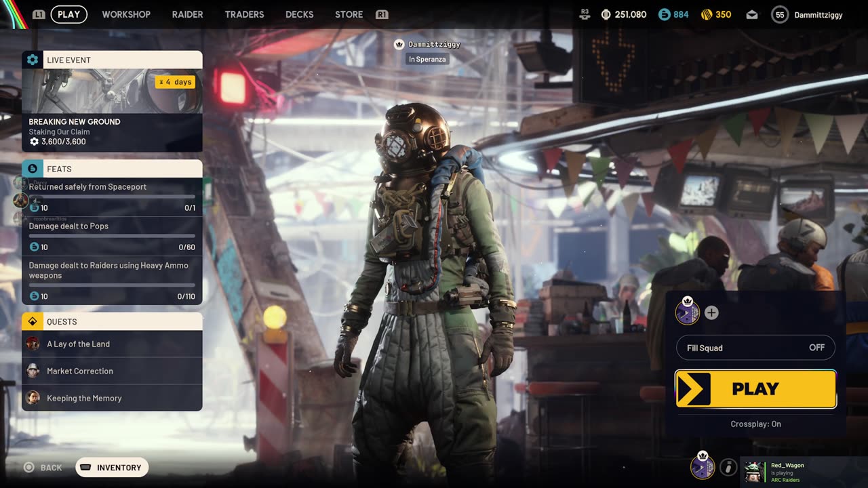Click the 0/1 Spaceport feat counter
This screenshot has width=868, height=488.
coord(190,208)
